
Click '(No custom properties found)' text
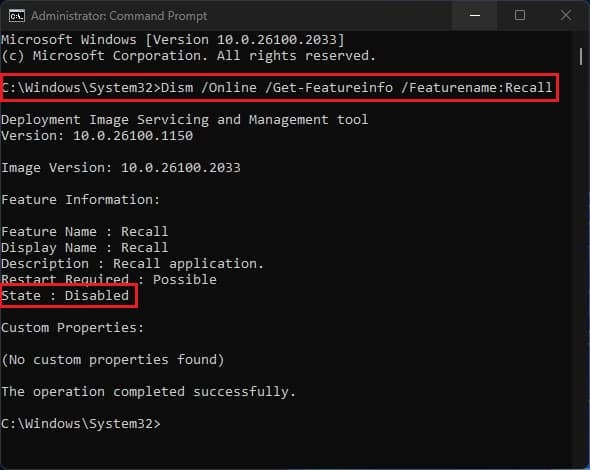click(113, 360)
